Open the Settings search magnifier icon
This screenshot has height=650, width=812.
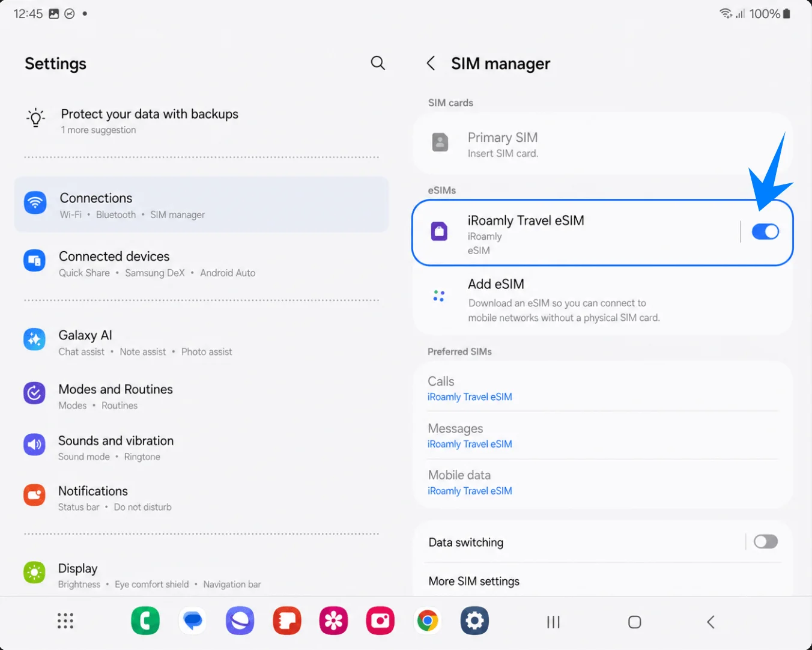click(x=378, y=63)
